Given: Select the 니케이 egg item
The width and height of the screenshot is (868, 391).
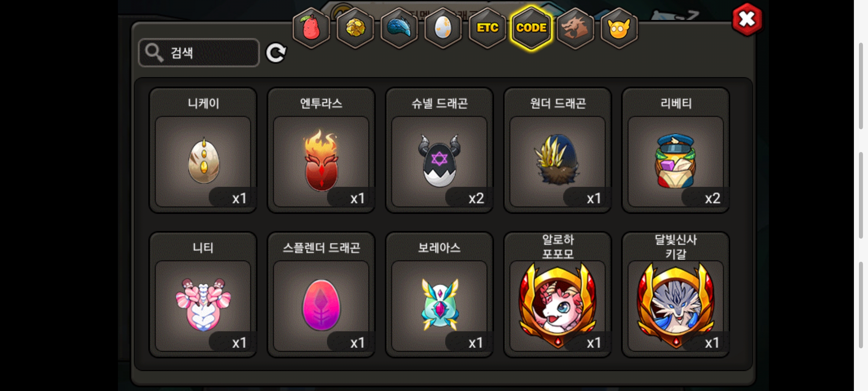Looking at the screenshot, I should [x=203, y=150].
